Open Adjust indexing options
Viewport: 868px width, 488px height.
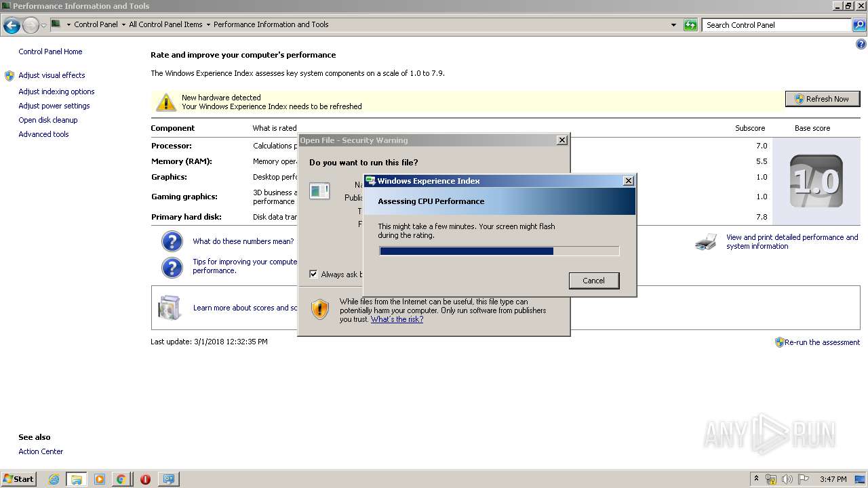[x=56, y=91]
